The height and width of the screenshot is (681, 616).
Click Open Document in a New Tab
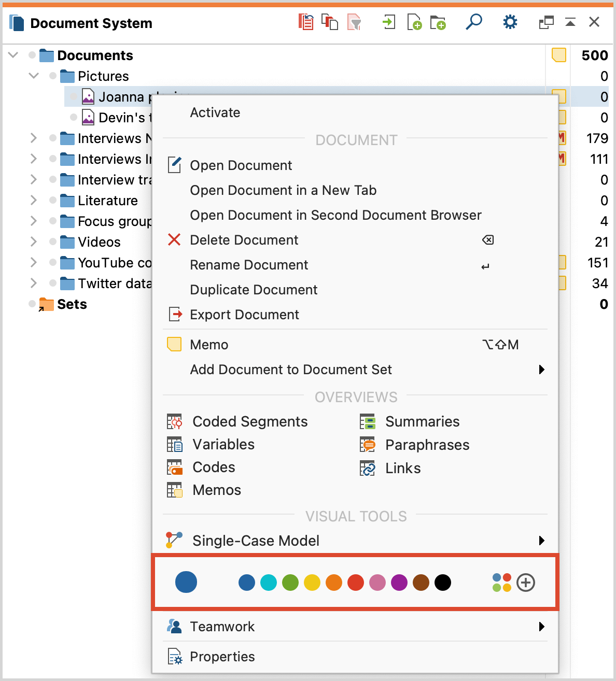[283, 190]
